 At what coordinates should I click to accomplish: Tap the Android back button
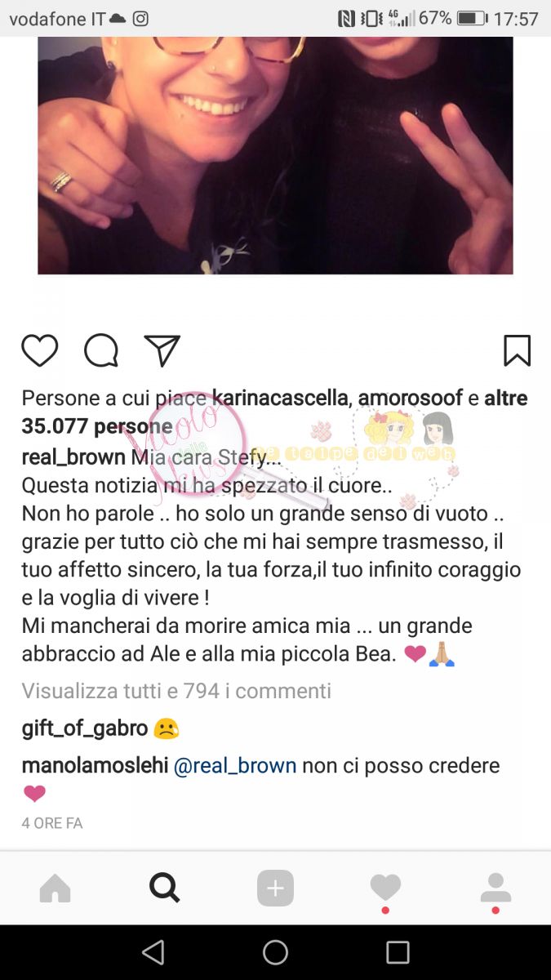(153, 952)
